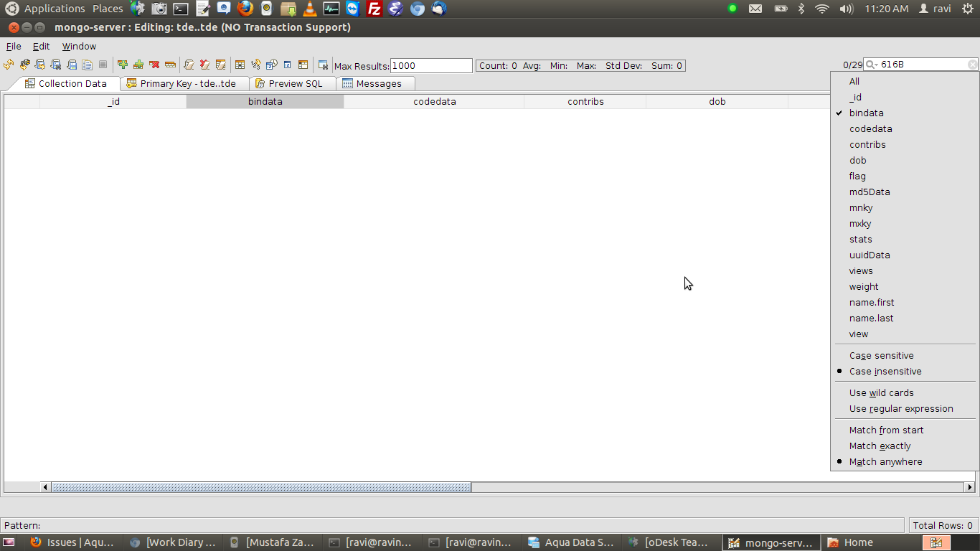The height and width of the screenshot is (551, 980).
Task: Click the copy pages toolbar icon
Action: pyautogui.click(x=87, y=65)
